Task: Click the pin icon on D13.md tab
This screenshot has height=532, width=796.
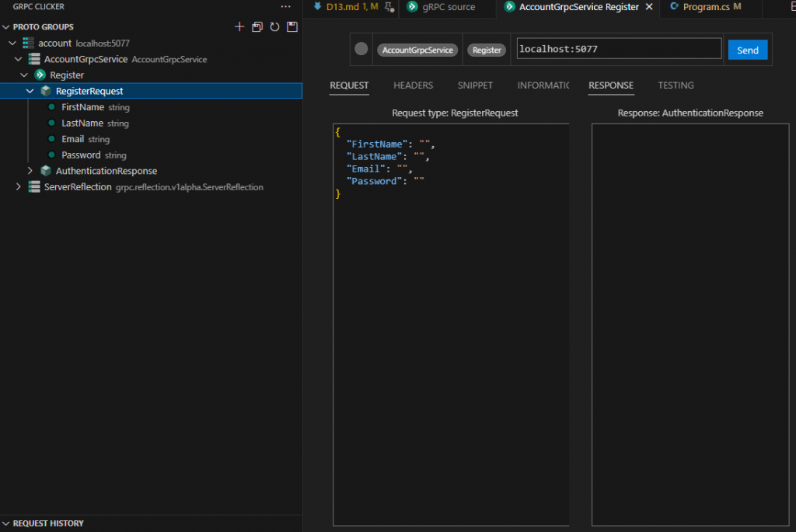Action: click(x=389, y=7)
